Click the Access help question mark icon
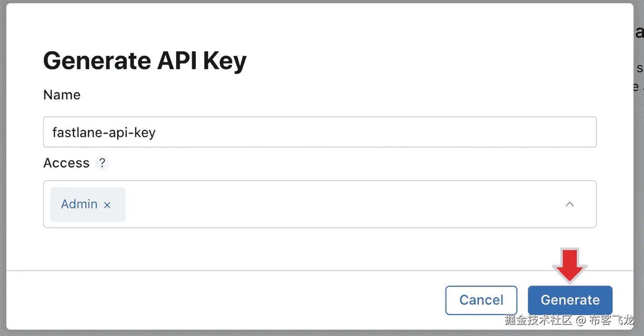This screenshot has width=644, height=336. (x=102, y=163)
